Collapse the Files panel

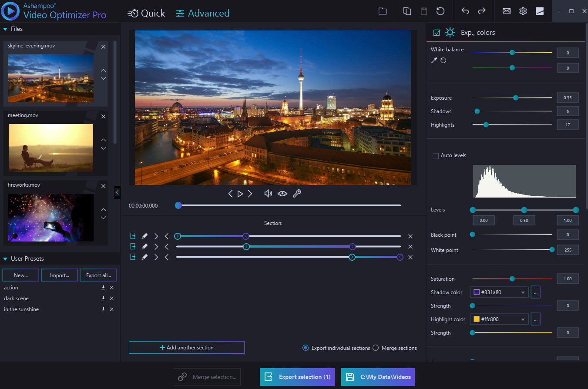click(x=5, y=29)
